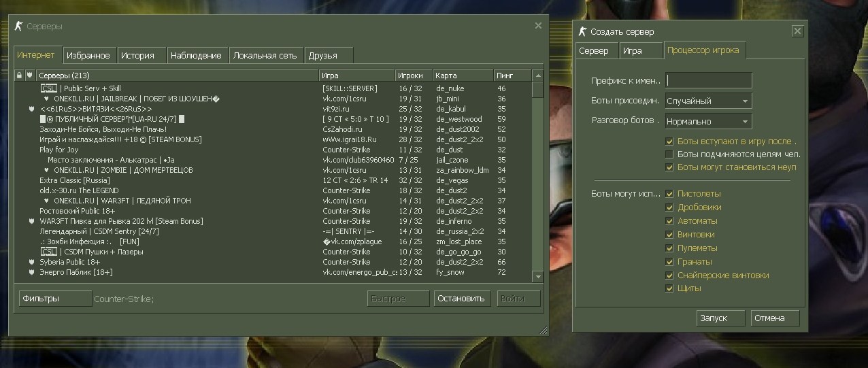Click the shield icon beside Энерго Паблик [18+]

31,272
